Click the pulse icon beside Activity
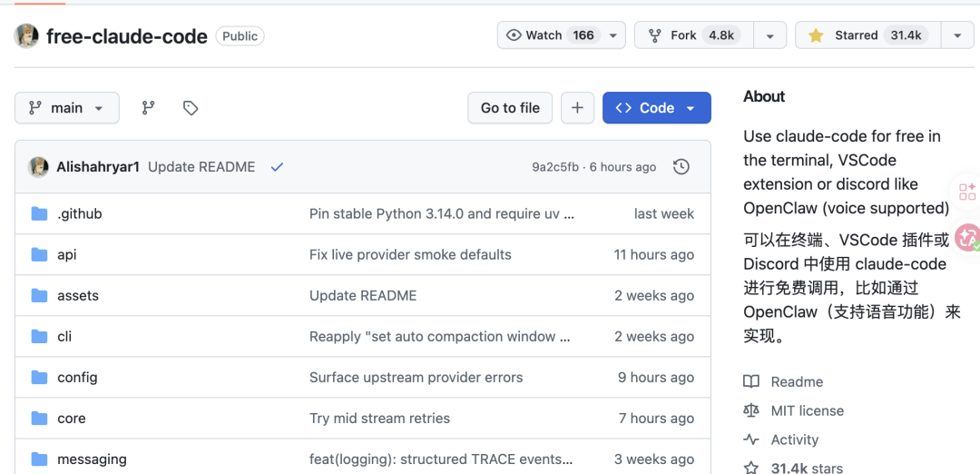The height and width of the screenshot is (474, 980). (x=751, y=439)
